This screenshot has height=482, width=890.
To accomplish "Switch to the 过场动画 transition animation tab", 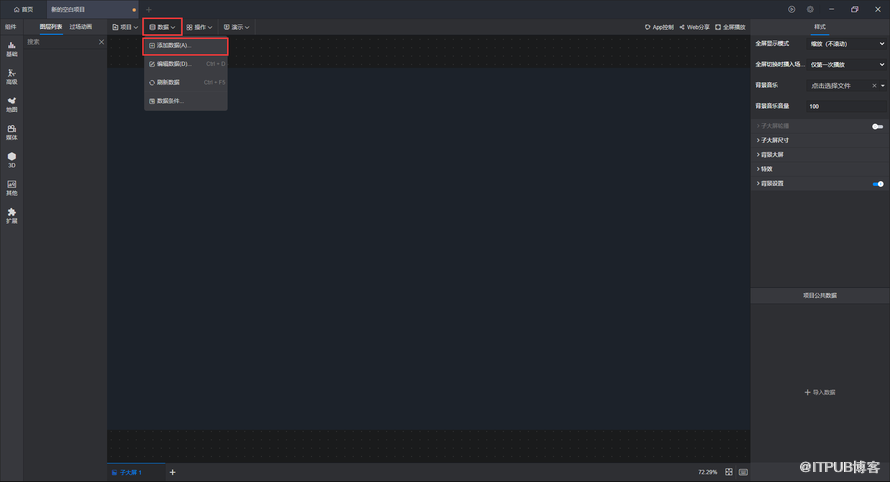I will 81,27.
